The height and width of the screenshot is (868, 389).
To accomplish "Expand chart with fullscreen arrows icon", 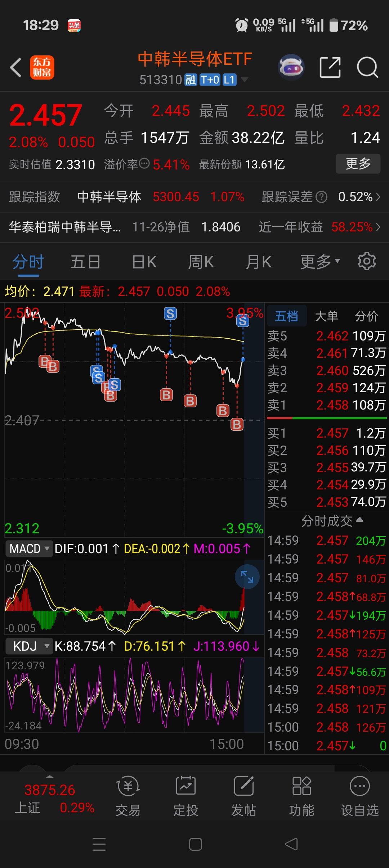I will pos(247,577).
